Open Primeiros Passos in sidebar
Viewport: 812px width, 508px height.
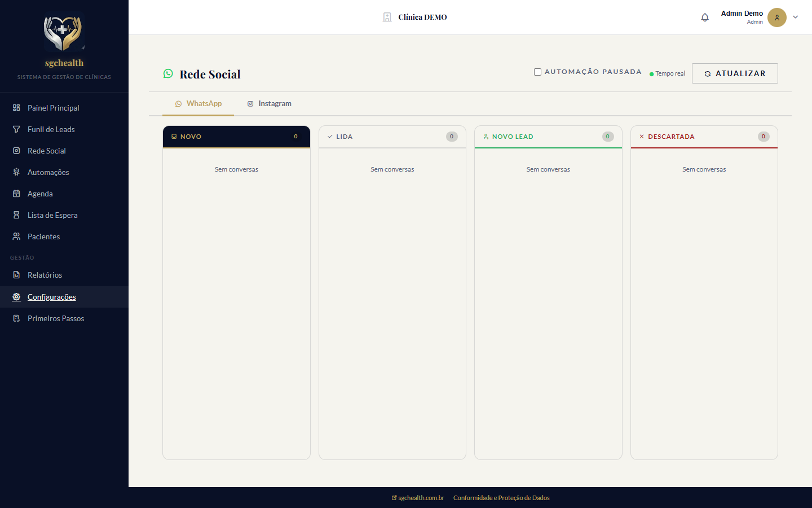(x=64, y=318)
